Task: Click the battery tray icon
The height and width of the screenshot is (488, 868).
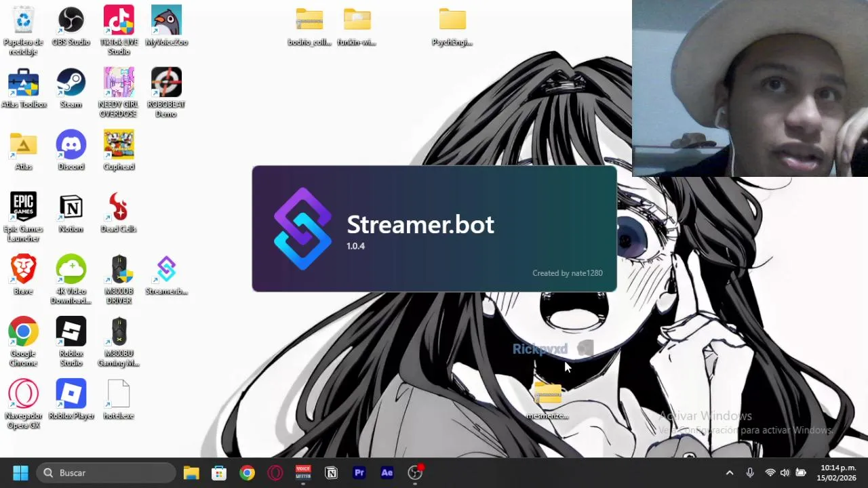Action: click(801, 472)
